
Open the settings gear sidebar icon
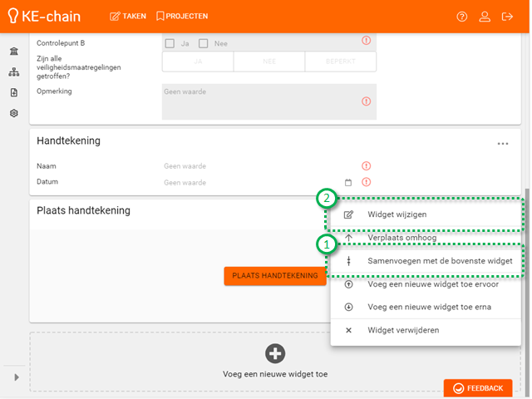[x=14, y=113]
